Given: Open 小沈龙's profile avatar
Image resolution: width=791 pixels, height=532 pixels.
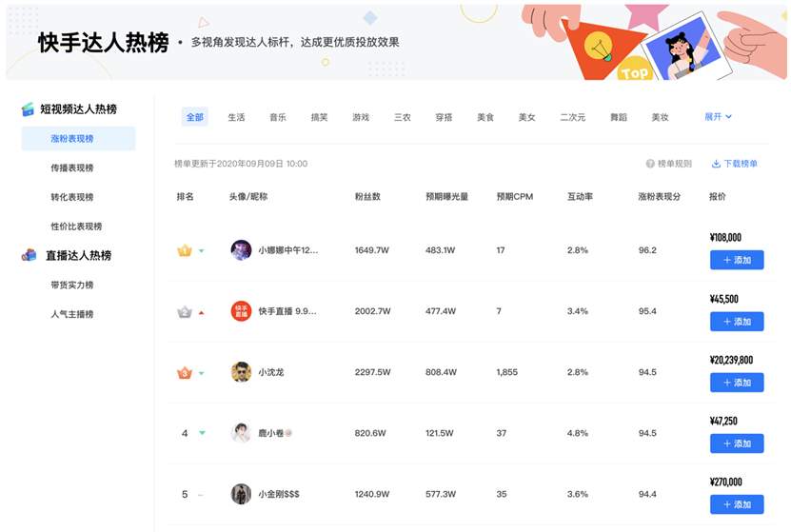Looking at the screenshot, I should click(x=241, y=372).
